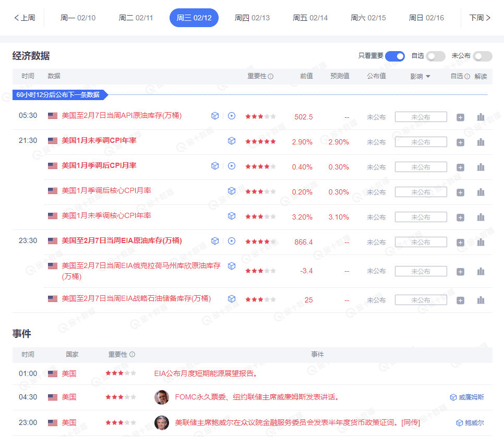
Task: Go to 下周 next week
Action: (x=481, y=17)
